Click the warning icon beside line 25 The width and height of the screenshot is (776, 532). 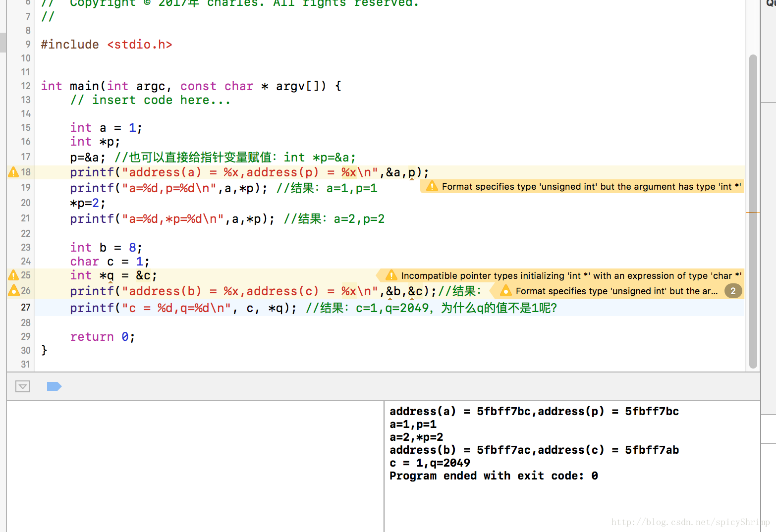[13, 275]
